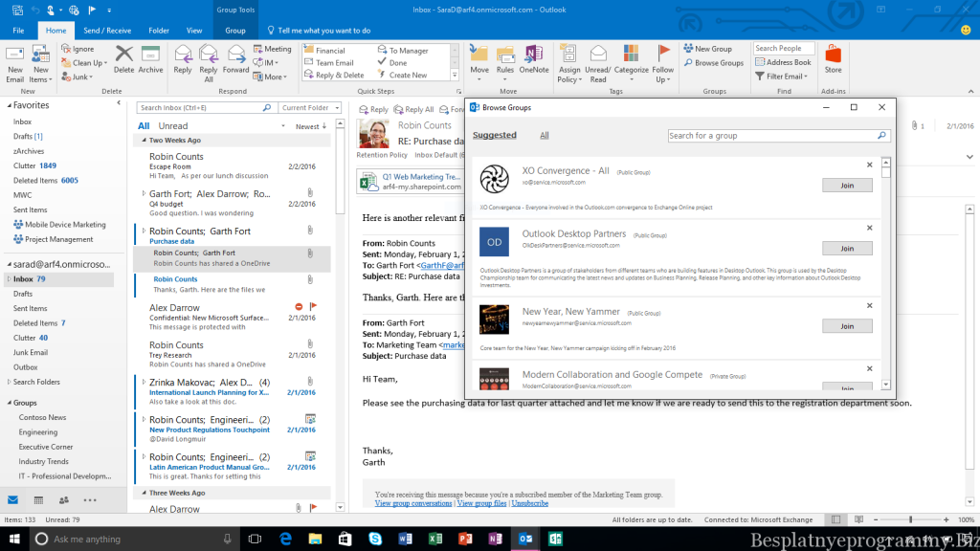The width and height of the screenshot is (980, 551).
Task: Show All messages filter
Action: [x=144, y=126]
